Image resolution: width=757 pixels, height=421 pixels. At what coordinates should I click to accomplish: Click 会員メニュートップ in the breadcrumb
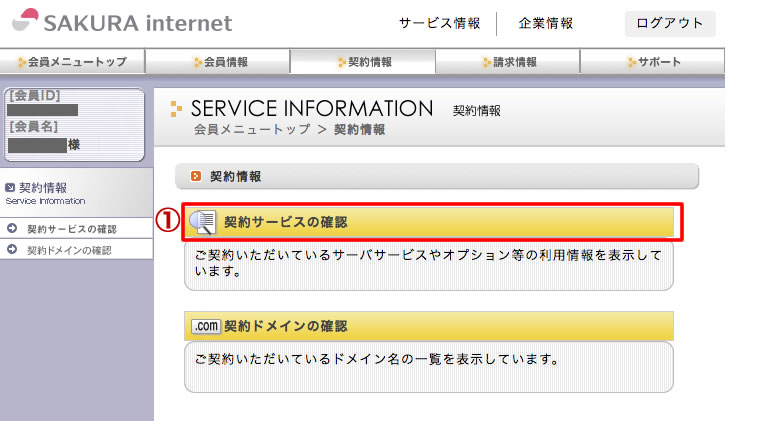(251, 130)
